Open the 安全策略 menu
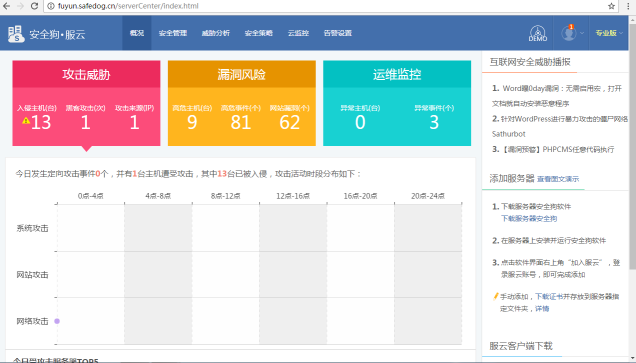Viewport: 636px width, 363px height. coord(258,33)
